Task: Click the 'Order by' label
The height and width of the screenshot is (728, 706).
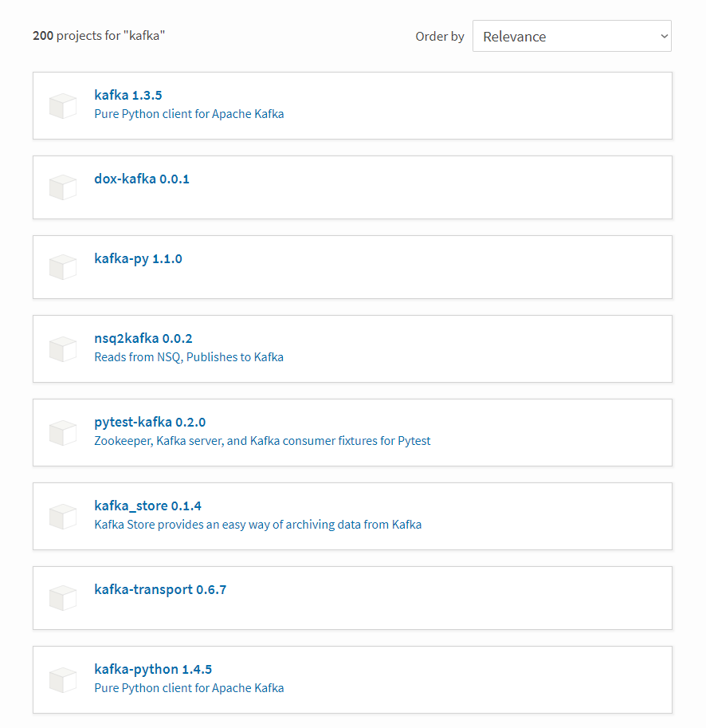Action: tap(440, 36)
